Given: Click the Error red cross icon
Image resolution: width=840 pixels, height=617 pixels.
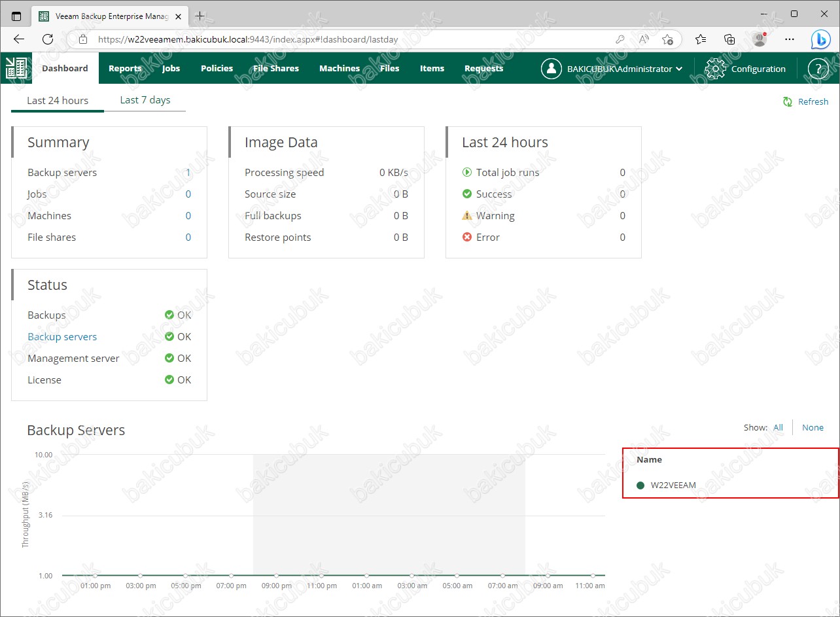Looking at the screenshot, I should click(x=466, y=237).
